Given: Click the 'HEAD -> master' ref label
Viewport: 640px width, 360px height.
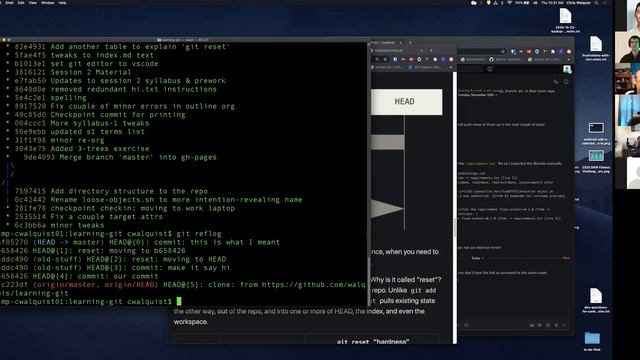Looking at the screenshot, I should pos(70,242).
